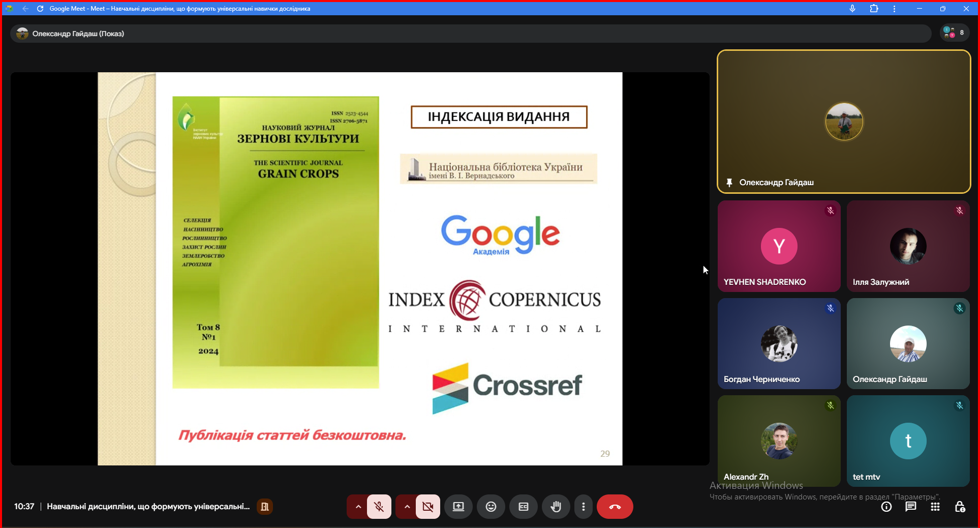980x528 pixels.
Task: Click the slide number 29
Action: [x=605, y=454]
